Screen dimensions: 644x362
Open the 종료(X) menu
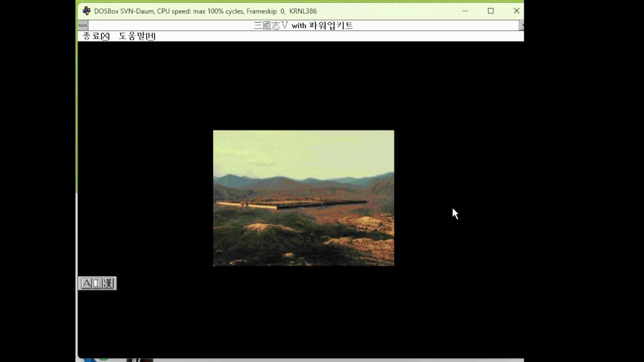(96, 36)
